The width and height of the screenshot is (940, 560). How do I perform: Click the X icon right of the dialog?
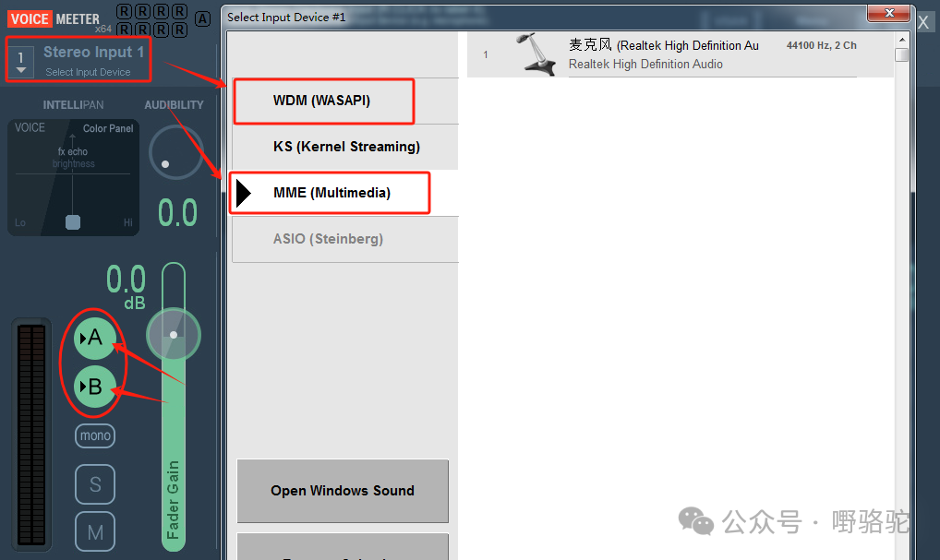(x=923, y=23)
